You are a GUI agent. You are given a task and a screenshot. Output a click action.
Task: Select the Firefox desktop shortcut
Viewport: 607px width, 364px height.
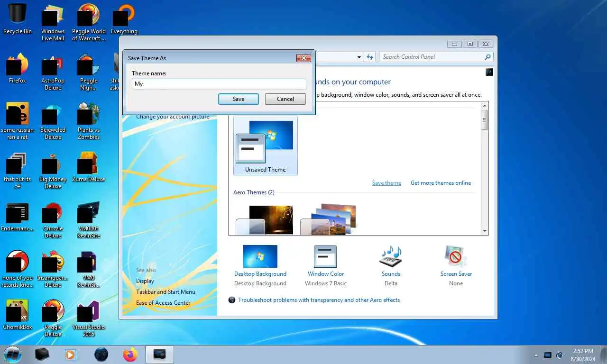coord(18,69)
